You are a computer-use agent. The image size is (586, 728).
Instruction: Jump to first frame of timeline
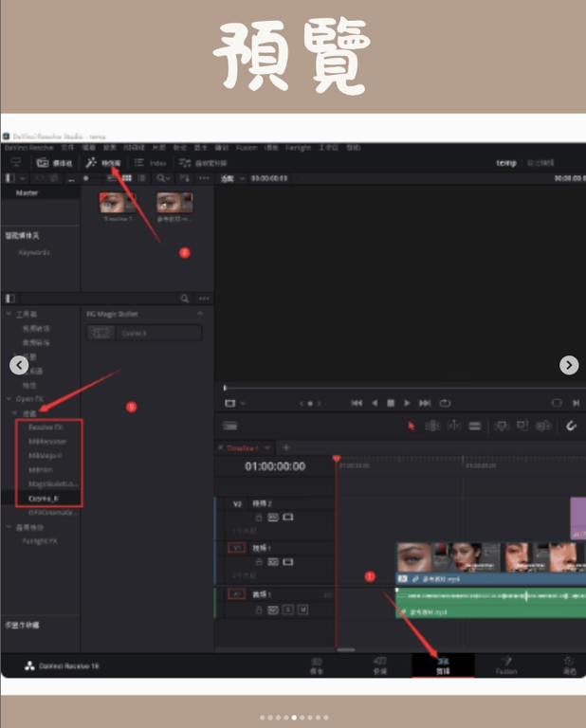[x=357, y=403]
